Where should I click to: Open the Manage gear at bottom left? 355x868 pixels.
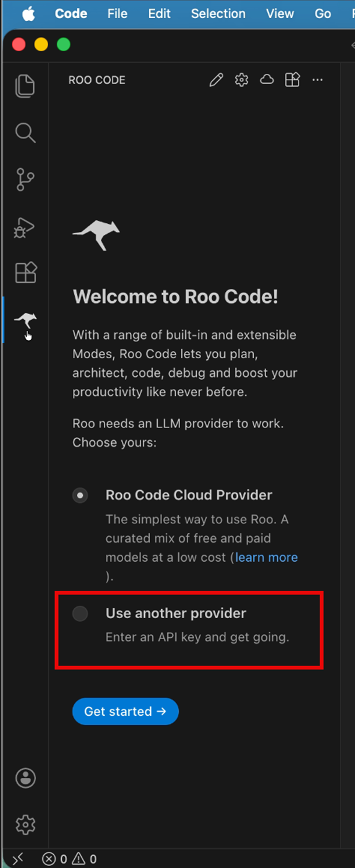coord(25,825)
